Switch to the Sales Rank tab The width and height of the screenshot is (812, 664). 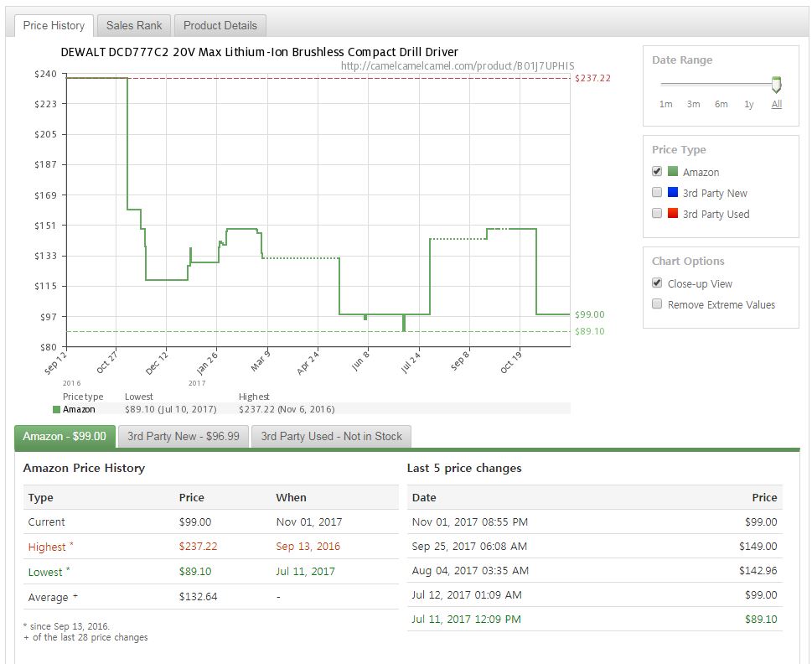[x=133, y=25]
